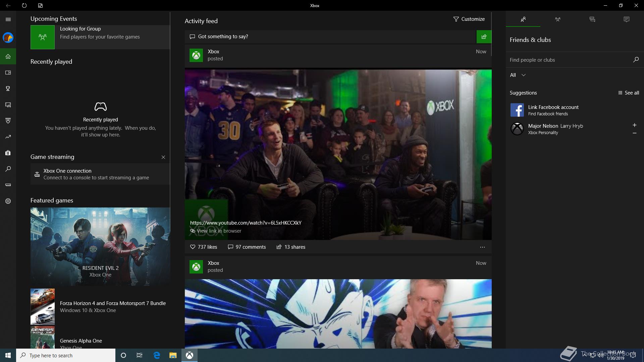Click See all suggestions
Image resolution: width=644 pixels, height=362 pixels.
click(629, 93)
